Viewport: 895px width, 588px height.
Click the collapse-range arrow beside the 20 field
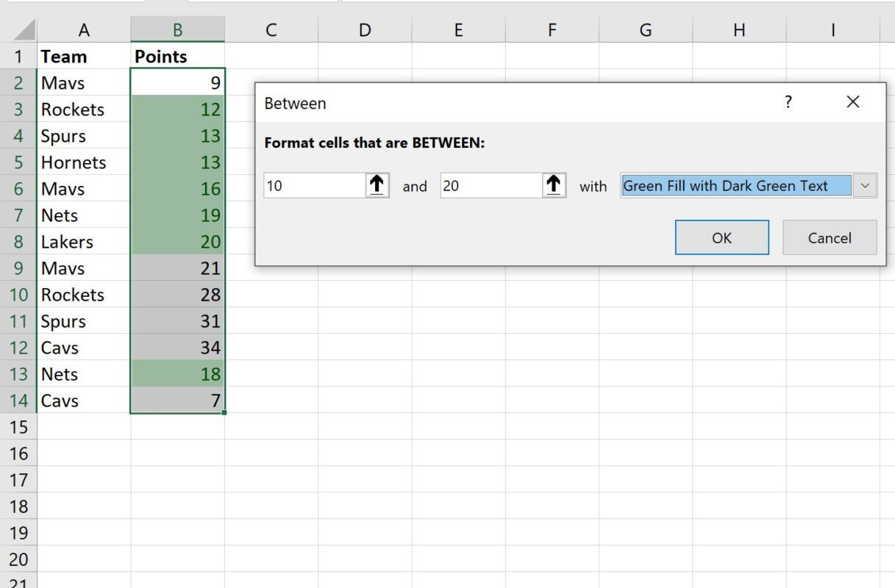554,185
